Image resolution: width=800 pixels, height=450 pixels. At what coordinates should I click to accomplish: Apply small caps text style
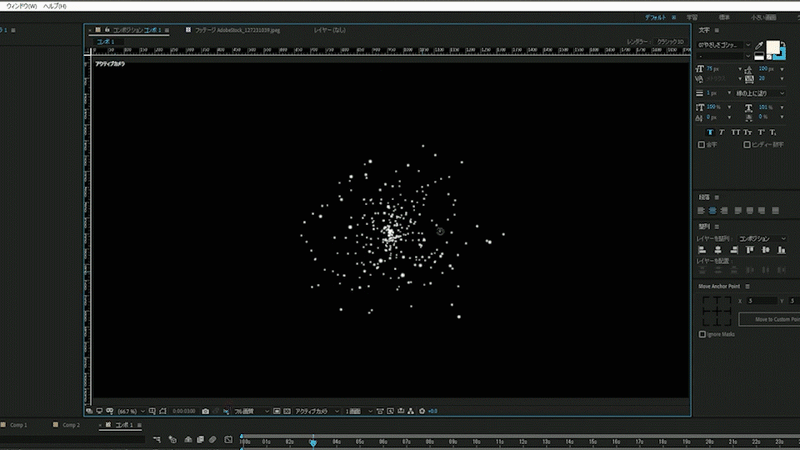coord(747,132)
